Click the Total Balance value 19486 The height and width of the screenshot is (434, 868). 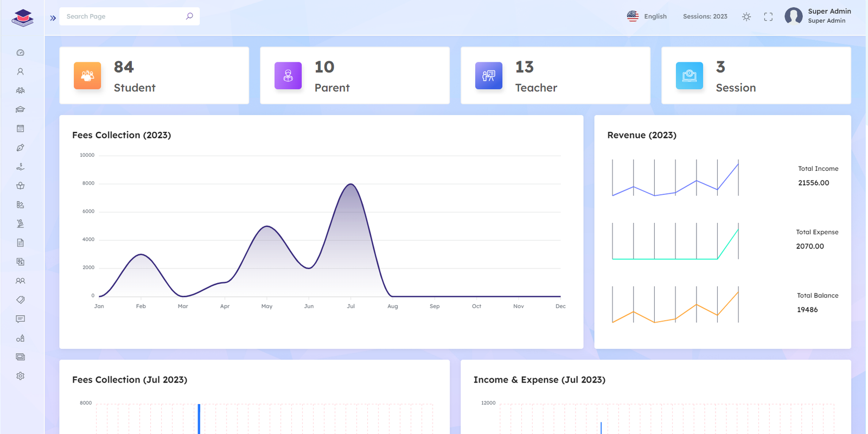(x=807, y=310)
